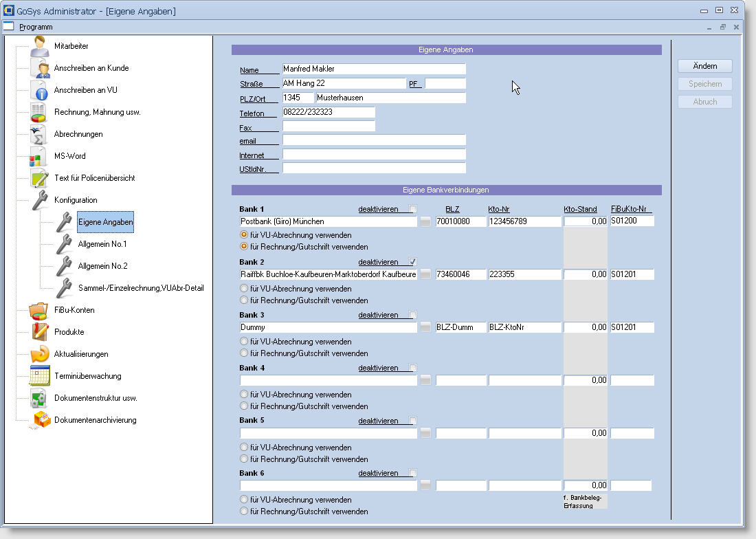This screenshot has width=756, height=539.
Task: Select Bank 2 für VU-Abrechnung verwenden radio
Action: [243, 289]
